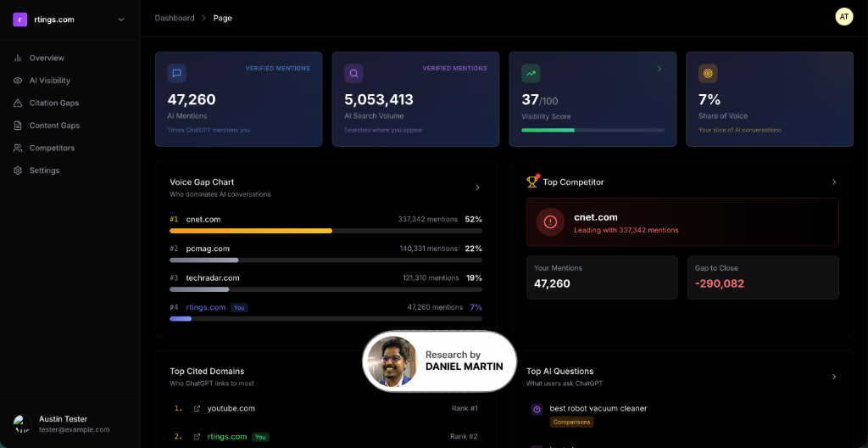Click the AI Mentions chat bubble icon
This screenshot has width=868, height=448.
click(x=176, y=73)
